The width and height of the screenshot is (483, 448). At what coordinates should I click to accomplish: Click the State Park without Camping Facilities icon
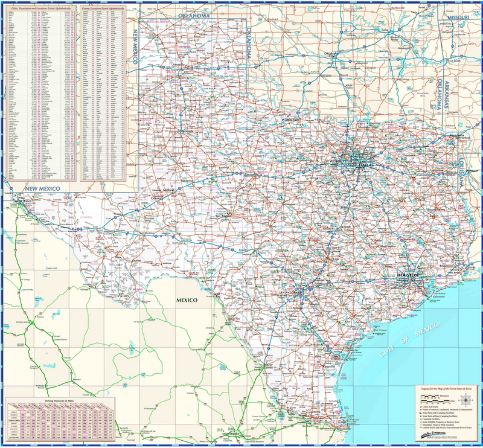(x=420, y=416)
